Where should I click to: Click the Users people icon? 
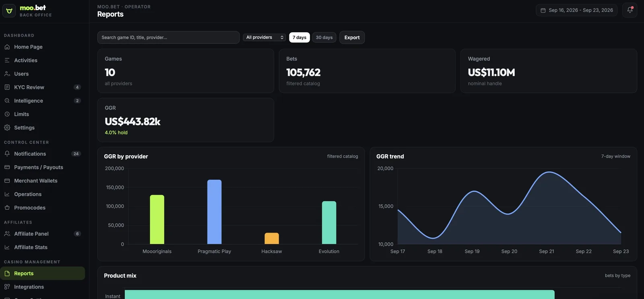tap(7, 74)
